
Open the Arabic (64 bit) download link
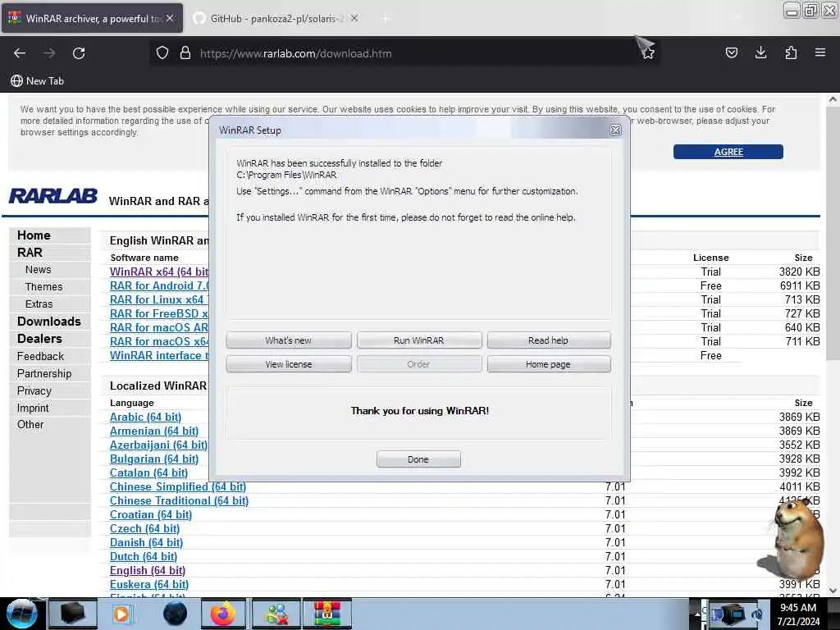point(146,417)
